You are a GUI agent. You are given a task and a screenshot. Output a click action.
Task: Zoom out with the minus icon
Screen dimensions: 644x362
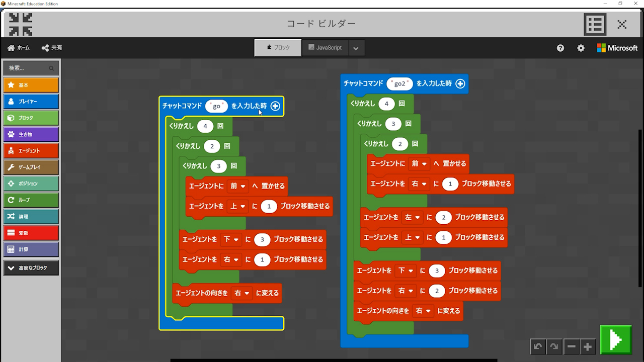571,346
